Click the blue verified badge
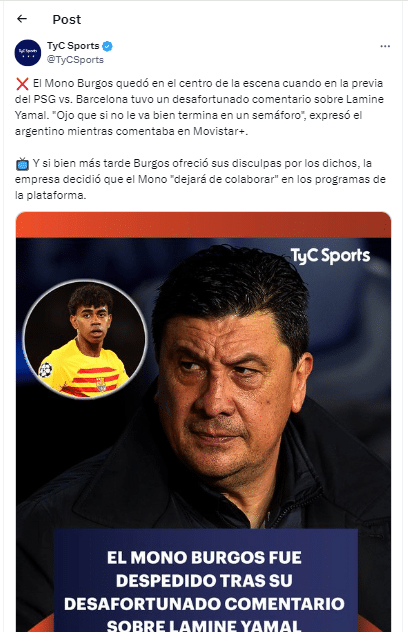 tap(107, 46)
